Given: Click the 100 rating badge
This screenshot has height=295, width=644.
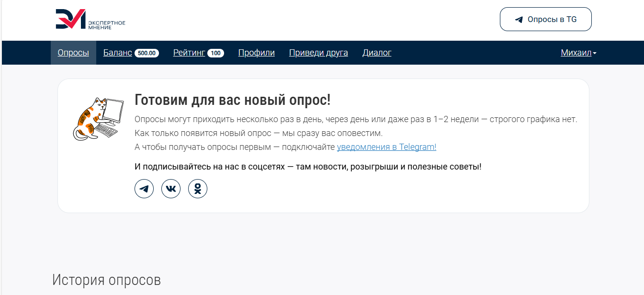Looking at the screenshot, I should pyautogui.click(x=215, y=53).
